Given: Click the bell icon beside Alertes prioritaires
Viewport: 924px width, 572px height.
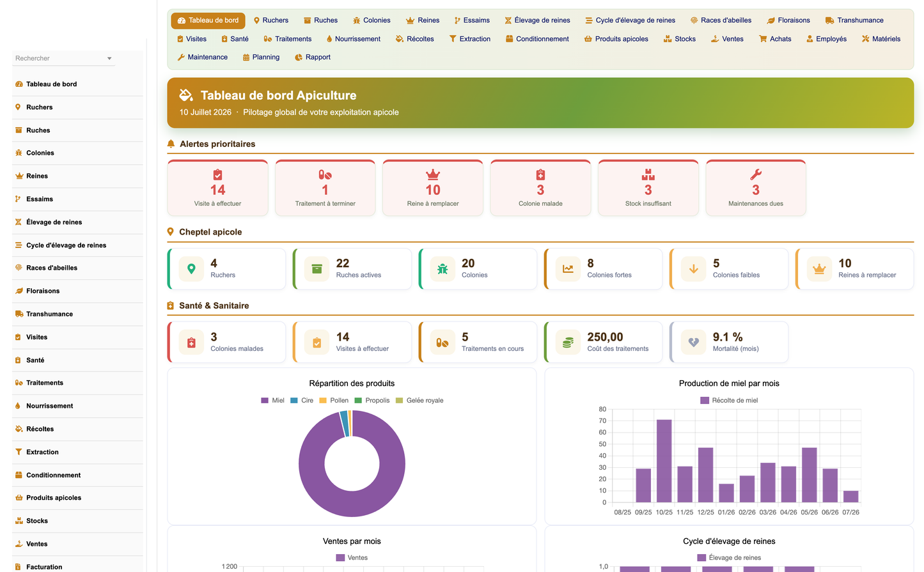Looking at the screenshot, I should point(171,144).
